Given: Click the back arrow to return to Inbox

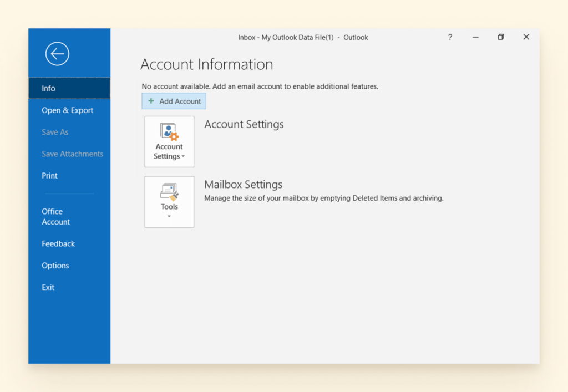Looking at the screenshot, I should [57, 53].
